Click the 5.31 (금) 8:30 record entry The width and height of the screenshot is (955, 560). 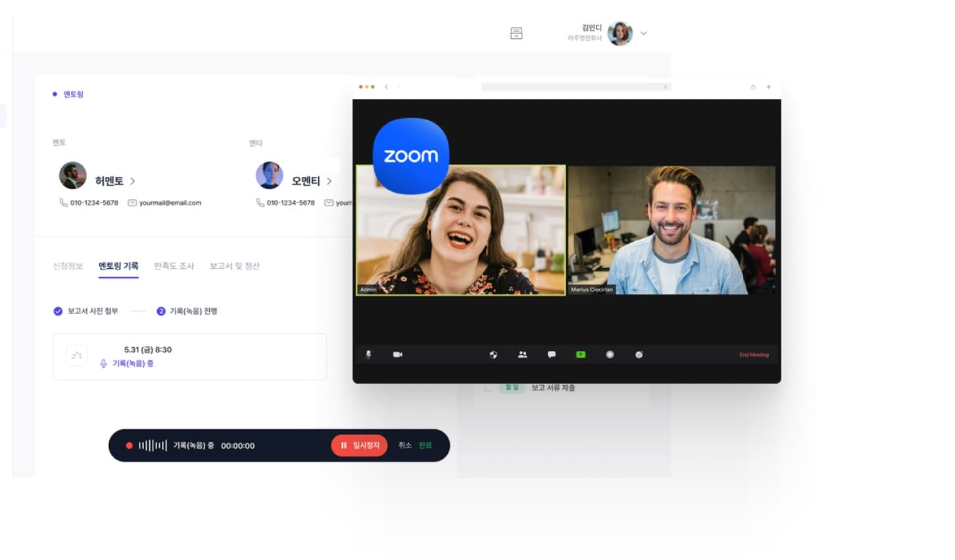point(189,357)
